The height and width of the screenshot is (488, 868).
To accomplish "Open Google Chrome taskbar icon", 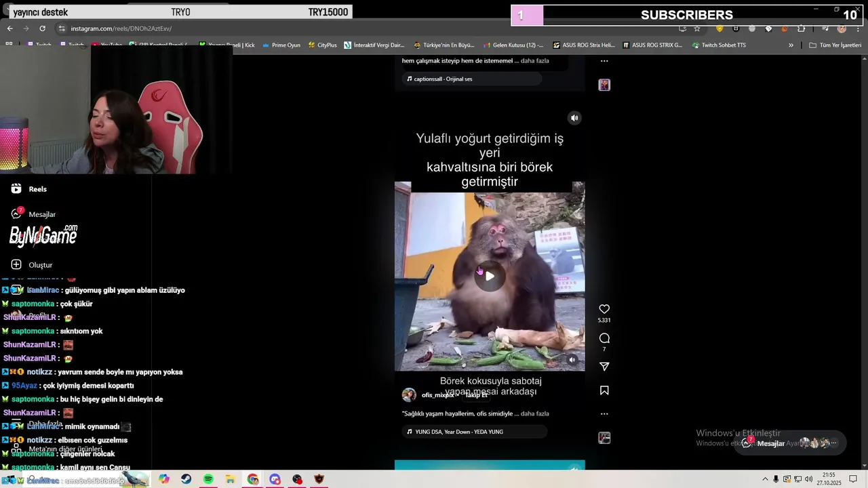I will (x=252, y=479).
